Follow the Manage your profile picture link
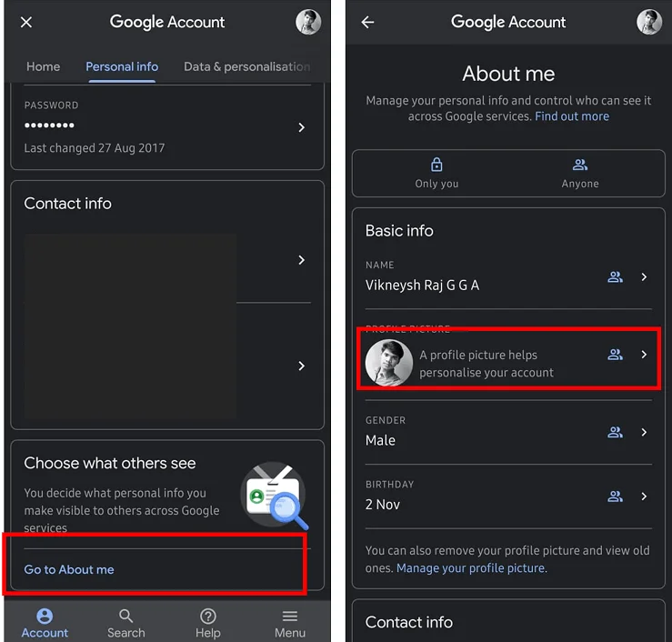 point(471,567)
